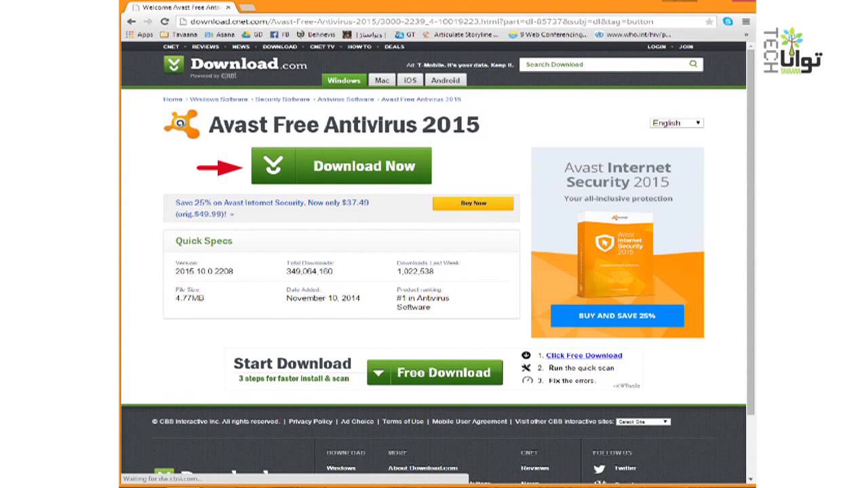Image resolution: width=868 pixels, height=488 pixels.
Task: Go back with the browser back arrow
Action: (x=132, y=22)
